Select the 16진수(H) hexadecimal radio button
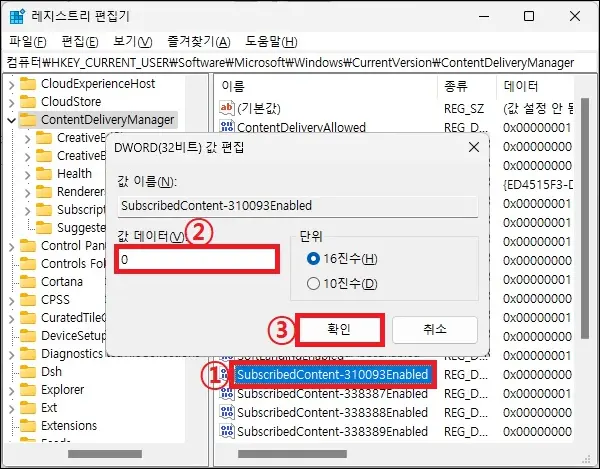 click(313, 259)
